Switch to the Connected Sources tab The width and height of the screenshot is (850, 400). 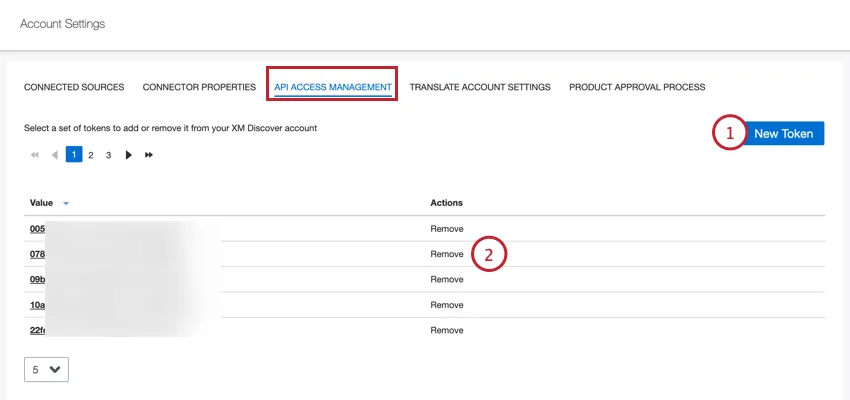(x=74, y=87)
